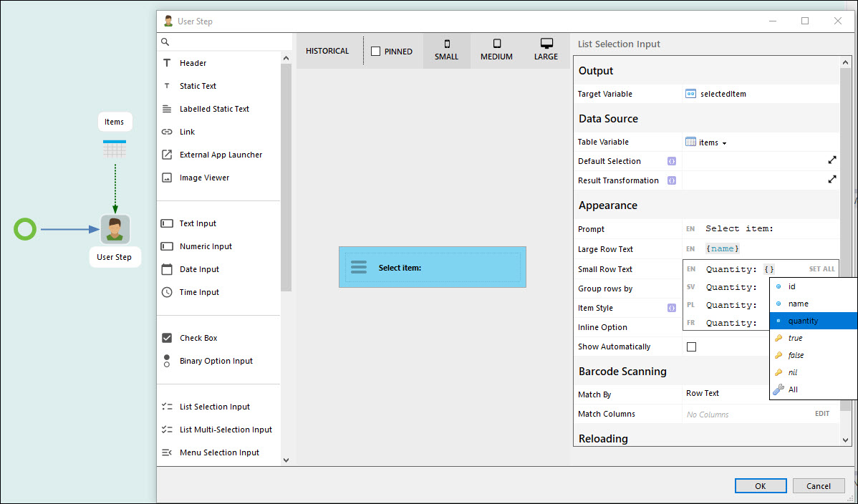The height and width of the screenshot is (504, 858).
Task: Click the selectedItem variable icon
Action: (x=690, y=94)
